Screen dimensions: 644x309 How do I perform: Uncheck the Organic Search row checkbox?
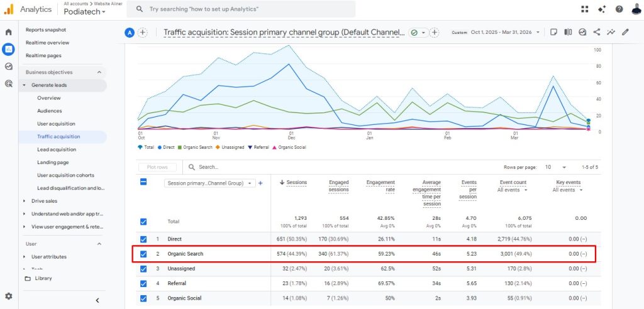[143, 254]
